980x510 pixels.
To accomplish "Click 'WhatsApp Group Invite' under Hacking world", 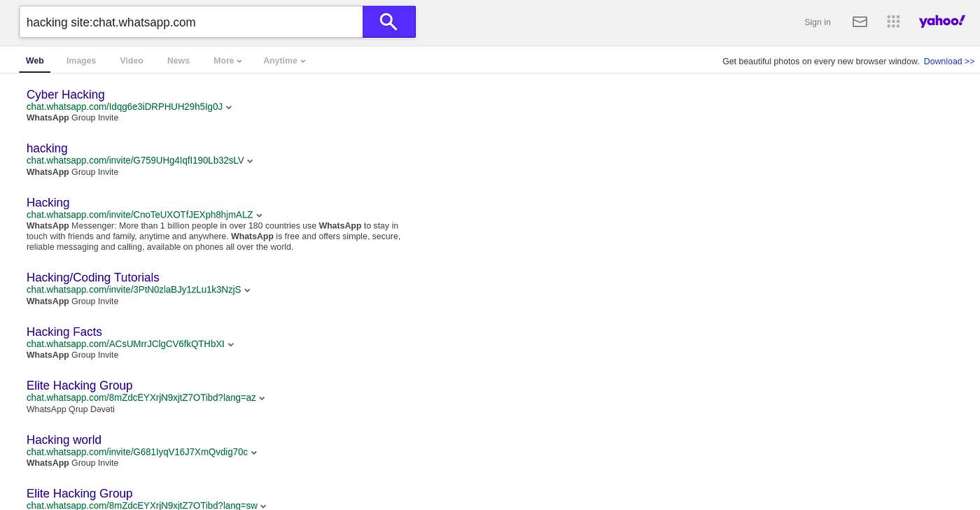I will (73, 463).
